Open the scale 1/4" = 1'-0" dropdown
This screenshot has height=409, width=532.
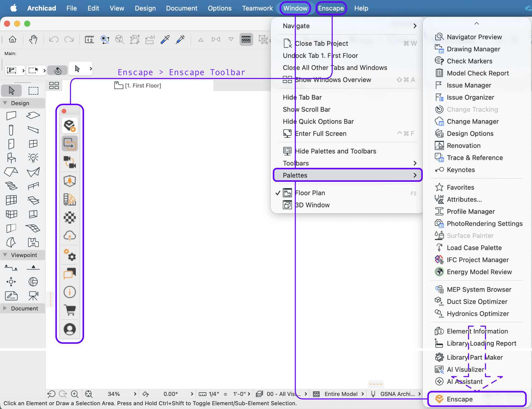(x=224, y=394)
